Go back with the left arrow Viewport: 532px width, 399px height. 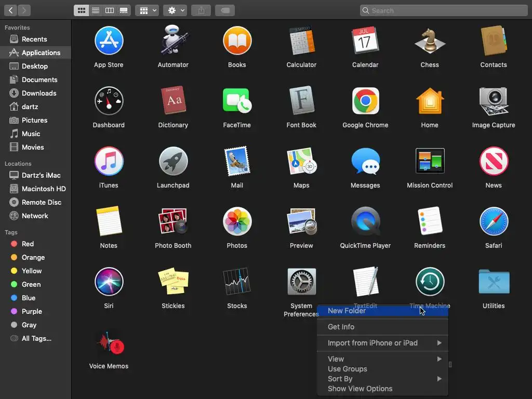[10, 10]
